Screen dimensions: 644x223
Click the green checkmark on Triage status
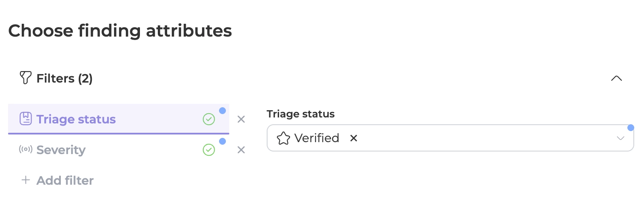pos(209,119)
